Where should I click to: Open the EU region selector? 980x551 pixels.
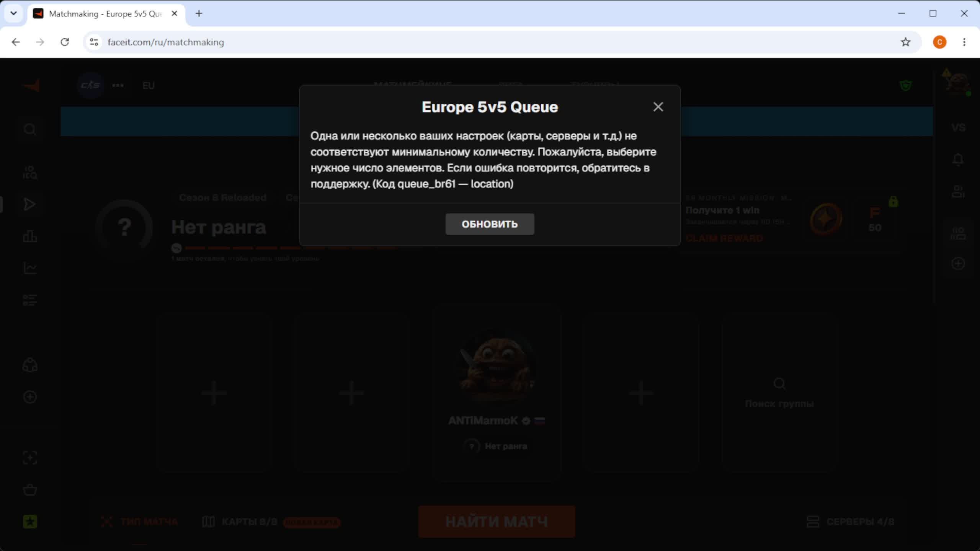[x=149, y=85]
